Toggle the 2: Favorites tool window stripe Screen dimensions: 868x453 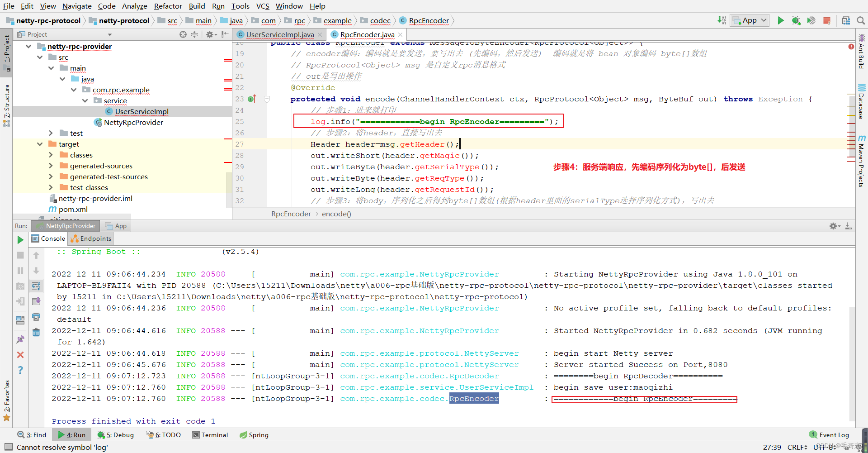(6, 400)
